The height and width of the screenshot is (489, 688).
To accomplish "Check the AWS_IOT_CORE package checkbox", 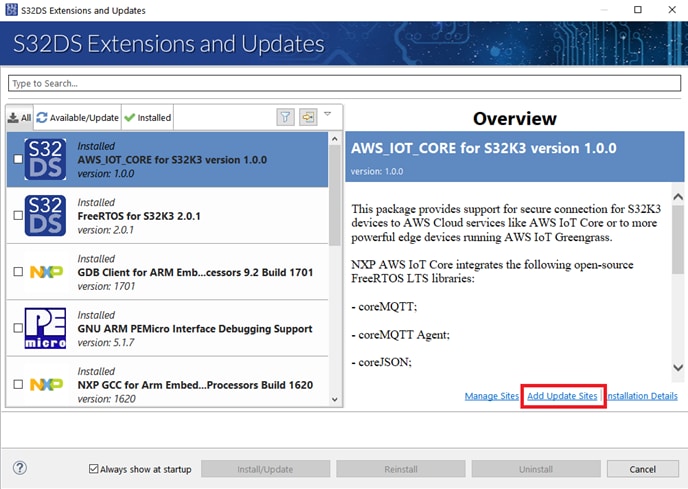I will click(x=18, y=159).
